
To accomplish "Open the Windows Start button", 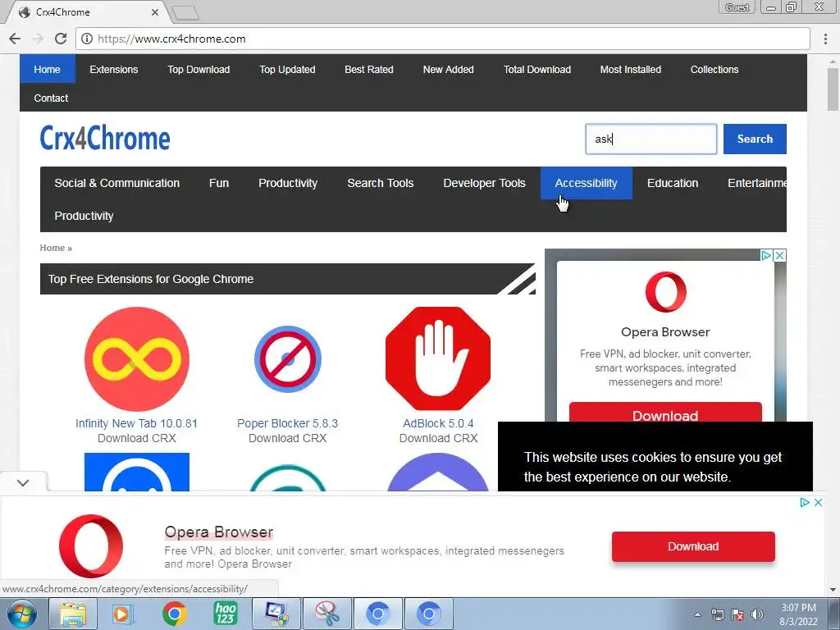I will [21, 614].
